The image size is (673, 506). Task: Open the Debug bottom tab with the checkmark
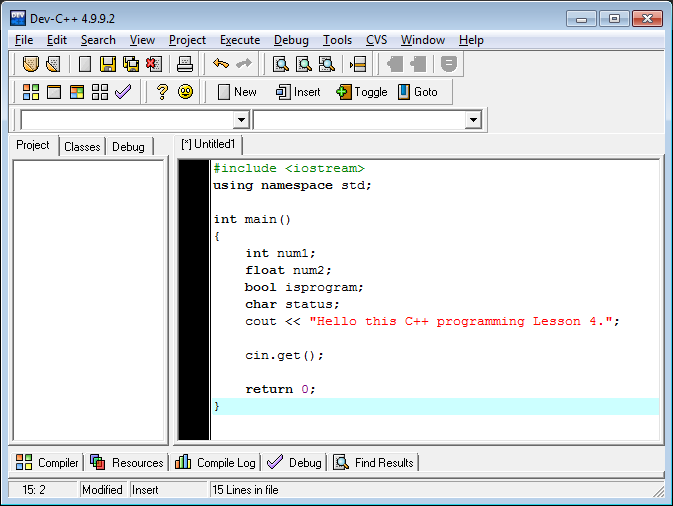click(294, 463)
